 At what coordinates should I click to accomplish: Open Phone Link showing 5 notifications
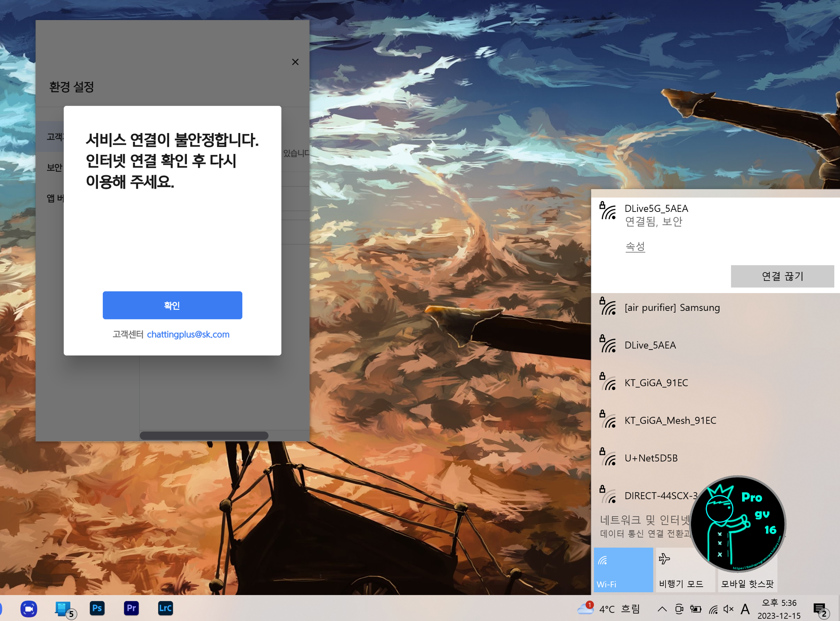click(x=63, y=608)
